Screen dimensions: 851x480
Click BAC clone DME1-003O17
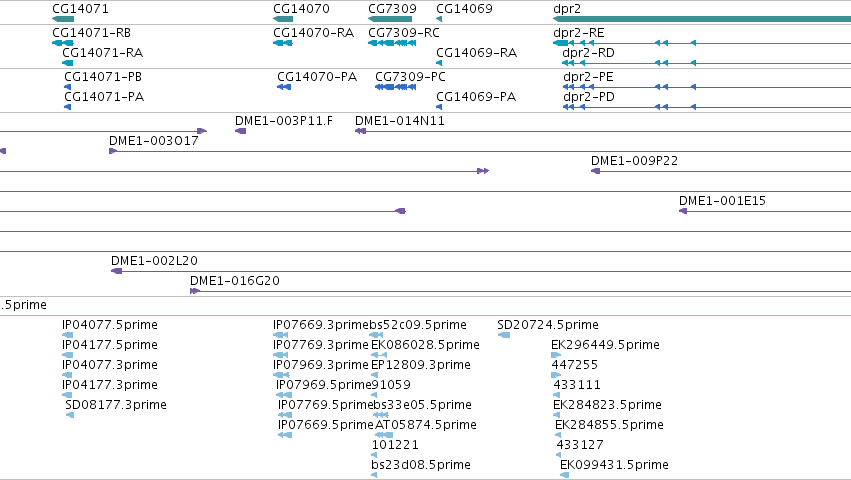154,141
